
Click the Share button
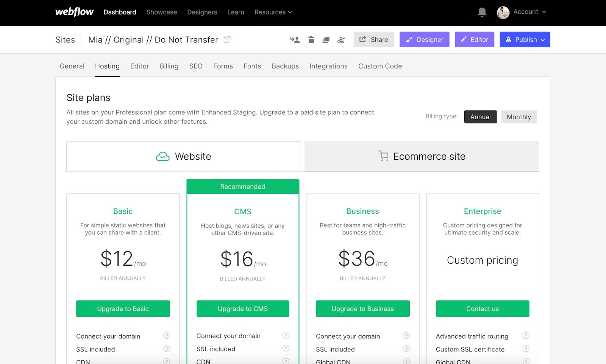(x=374, y=40)
